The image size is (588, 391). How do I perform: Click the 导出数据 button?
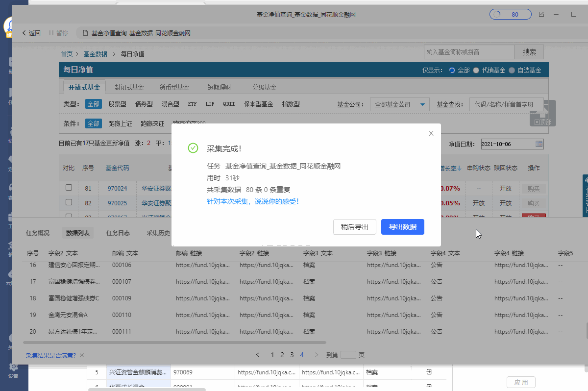coord(403,227)
